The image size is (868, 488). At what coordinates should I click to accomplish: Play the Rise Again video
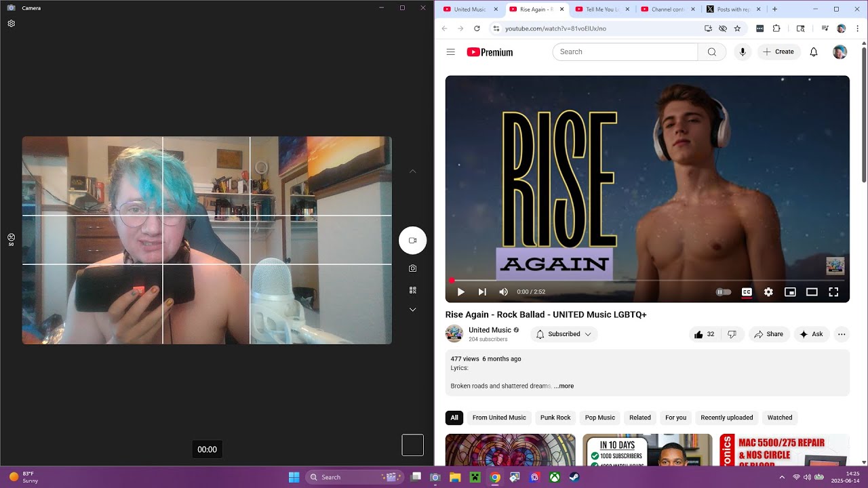[x=461, y=292]
